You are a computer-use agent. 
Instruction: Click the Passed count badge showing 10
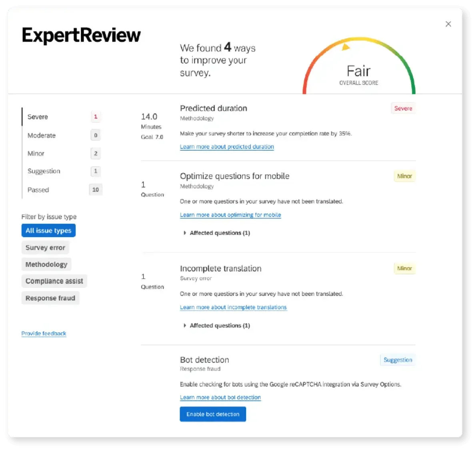point(96,190)
